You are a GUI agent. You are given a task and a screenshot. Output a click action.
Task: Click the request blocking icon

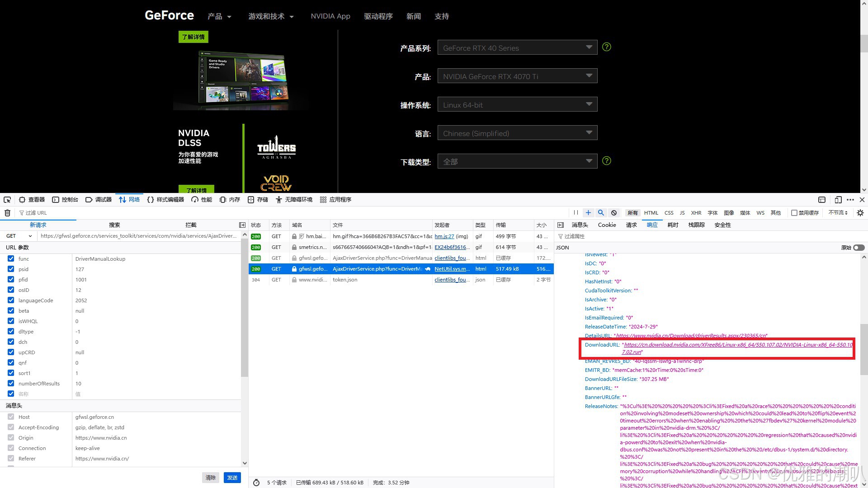click(614, 213)
